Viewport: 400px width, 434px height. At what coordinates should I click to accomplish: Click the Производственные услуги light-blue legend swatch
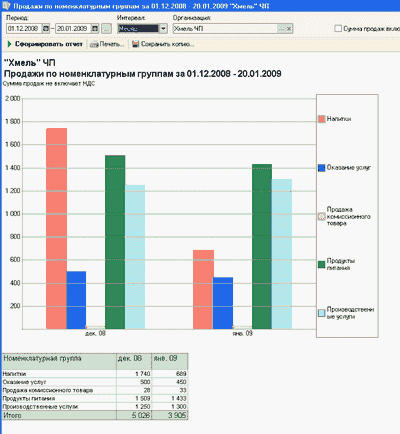click(x=321, y=313)
